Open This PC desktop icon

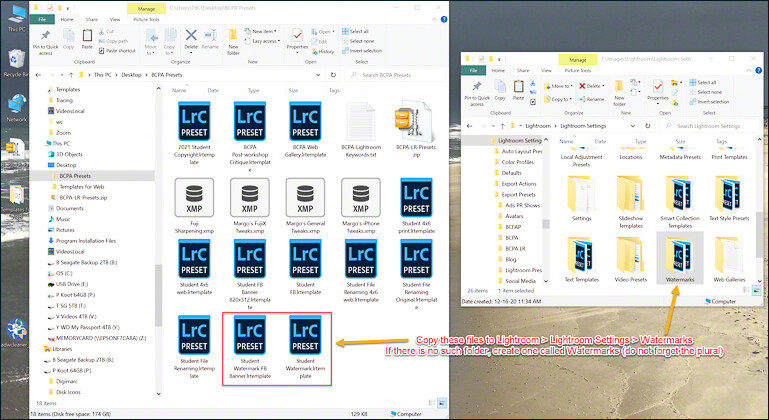point(16,19)
